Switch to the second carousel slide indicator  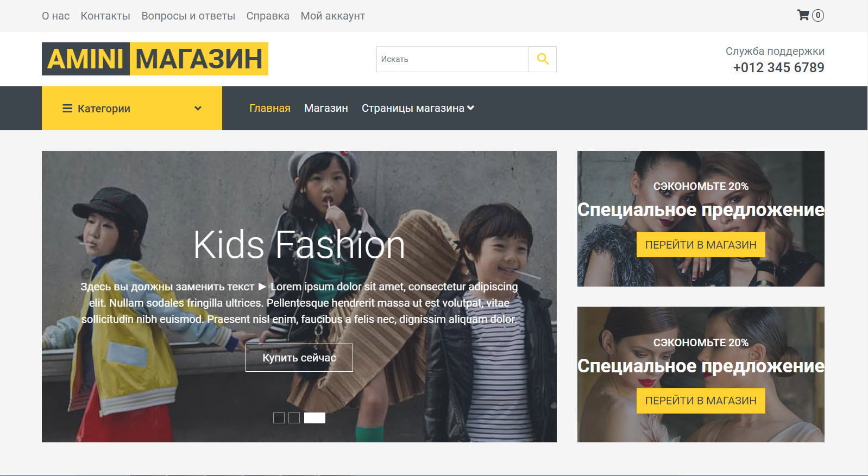pos(294,418)
